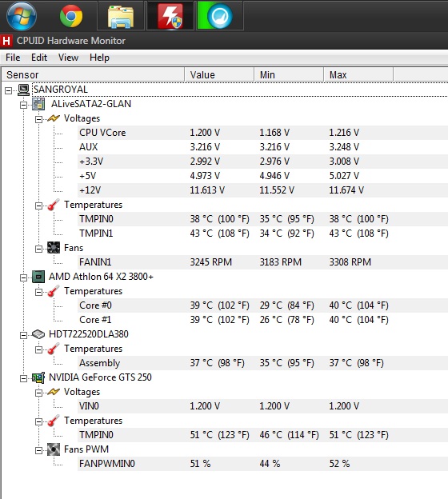Select the AUX voltage row
The width and height of the screenshot is (448, 499).
coord(262,147)
